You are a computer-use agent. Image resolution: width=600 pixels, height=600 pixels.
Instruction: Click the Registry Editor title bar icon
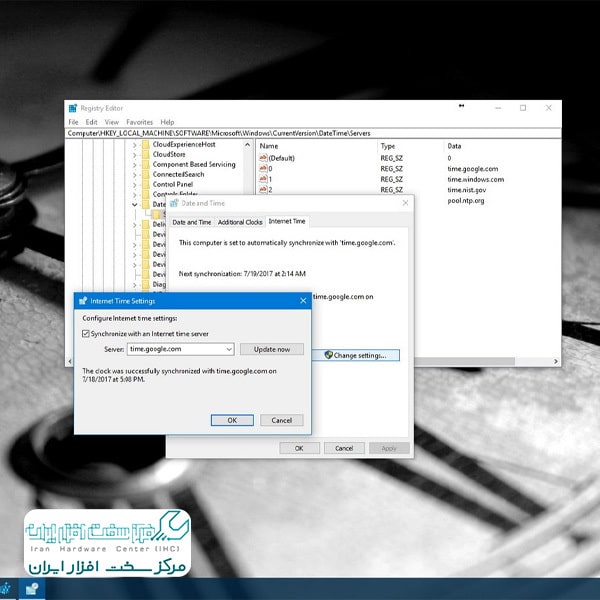[73, 108]
